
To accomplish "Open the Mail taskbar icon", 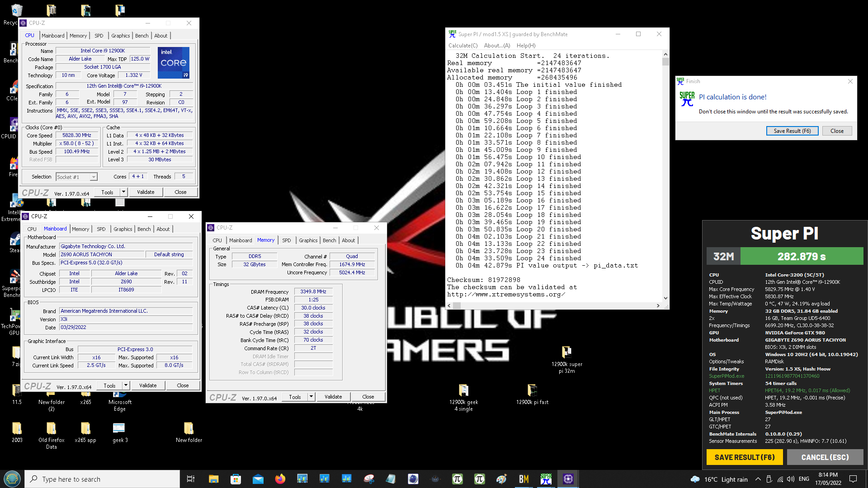I will point(258,479).
